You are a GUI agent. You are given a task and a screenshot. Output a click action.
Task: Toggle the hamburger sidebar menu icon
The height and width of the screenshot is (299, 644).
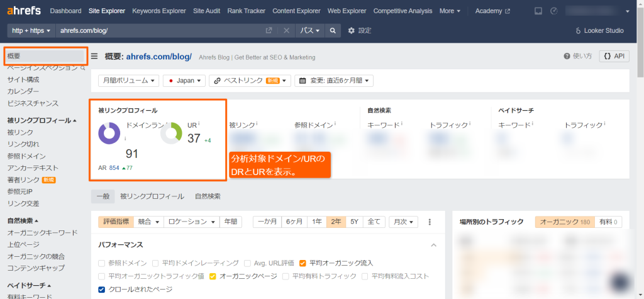(94, 57)
